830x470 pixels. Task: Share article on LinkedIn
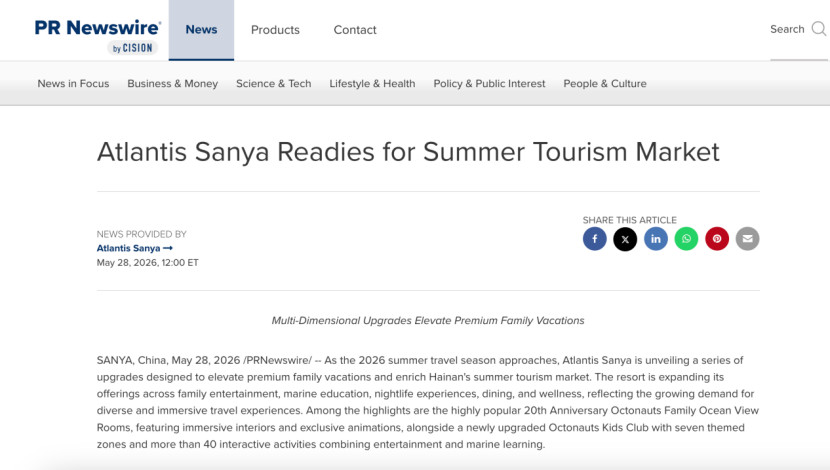point(656,239)
